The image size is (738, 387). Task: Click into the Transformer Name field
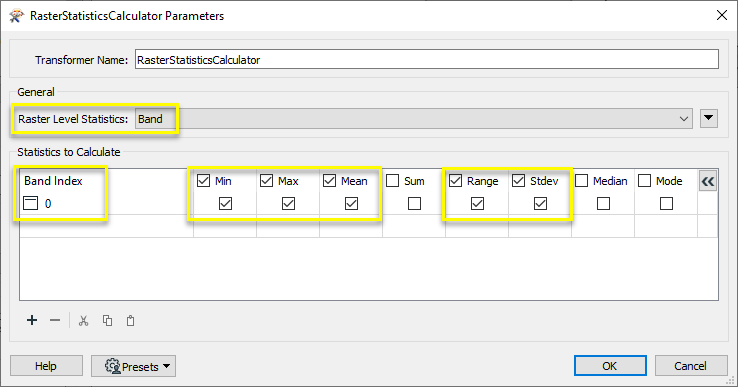click(x=426, y=60)
